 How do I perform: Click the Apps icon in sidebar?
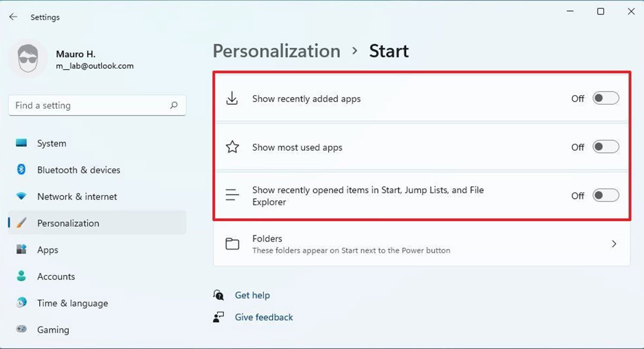[x=21, y=250]
